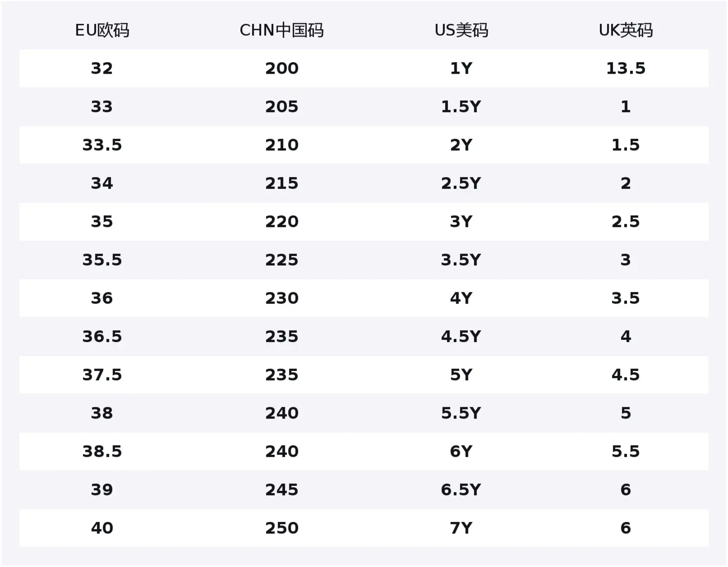The image size is (728, 567).
Task: Select the UK英码 column header
Action: pyautogui.click(x=626, y=30)
